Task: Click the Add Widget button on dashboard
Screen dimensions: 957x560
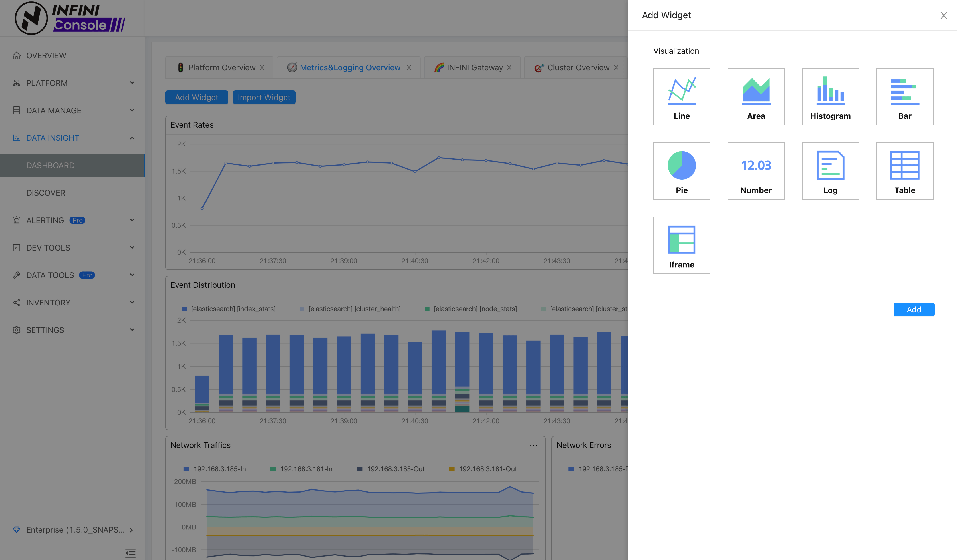Action: [196, 97]
